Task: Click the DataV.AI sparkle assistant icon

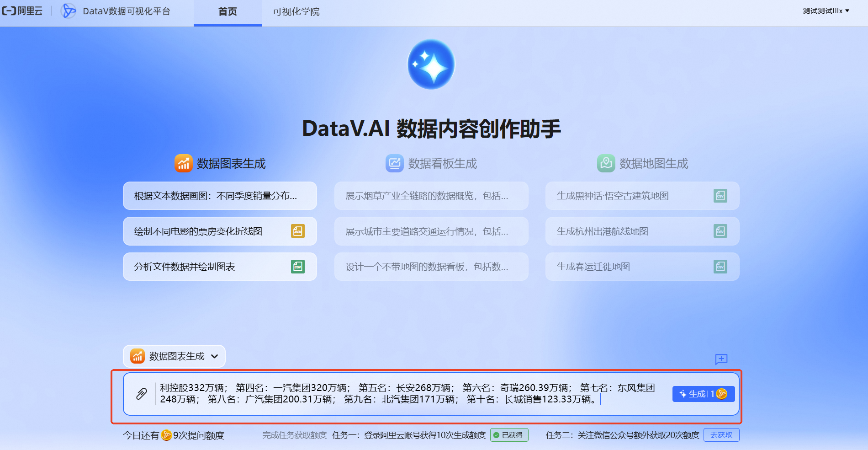Action: click(431, 64)
